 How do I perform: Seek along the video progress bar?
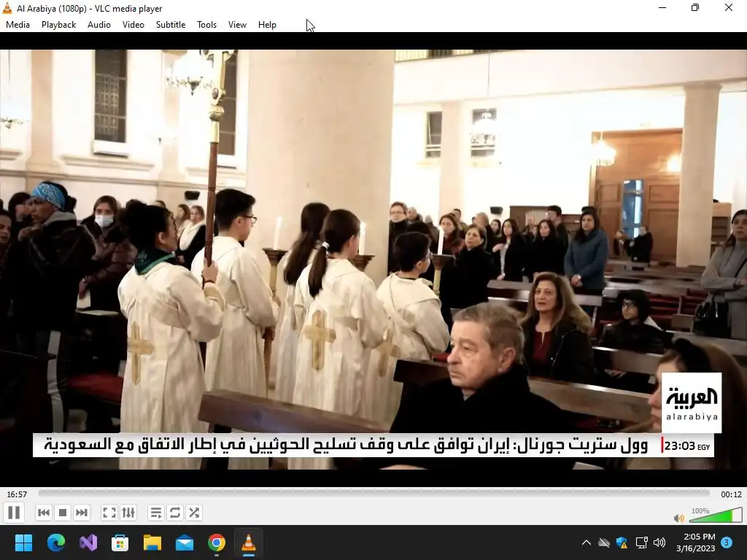click(x=374, y=494)
